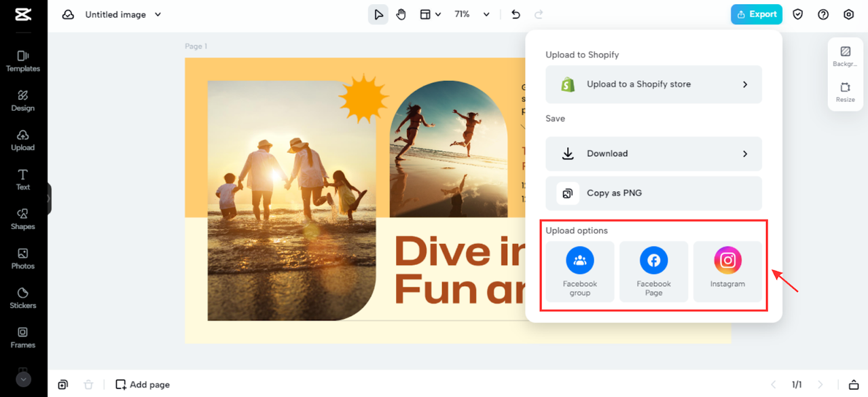Click the 1/1 page indicator
868x397 pixels.
pos(797,385)
